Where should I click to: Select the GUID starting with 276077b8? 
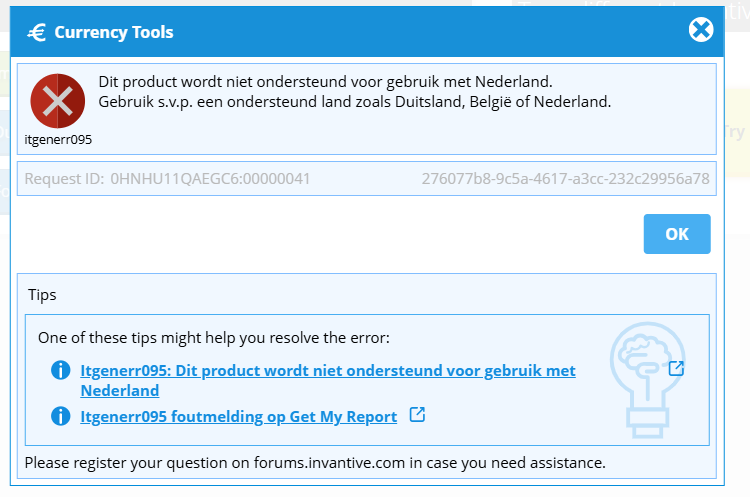pos(565,179)
